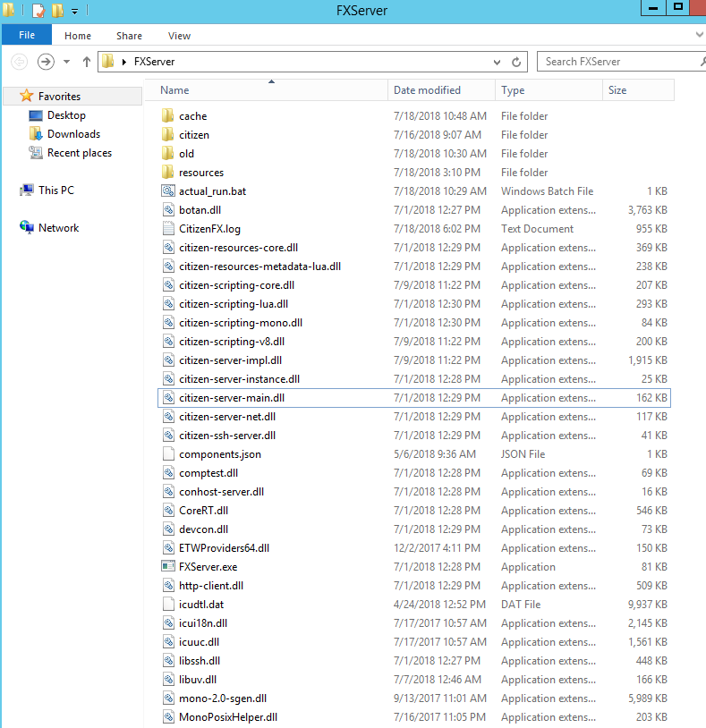Image resolution: width=706 pixels, height=728 pixels.
Task: Select citizen-server-main.dll file name
Action: pos(232,398)
